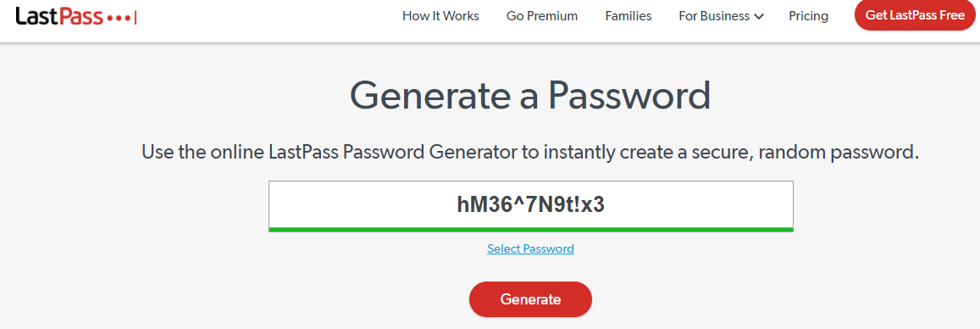980x329 pixels.
Task: Click the hM36^7N9t!x3 password text
Action: 530,204
